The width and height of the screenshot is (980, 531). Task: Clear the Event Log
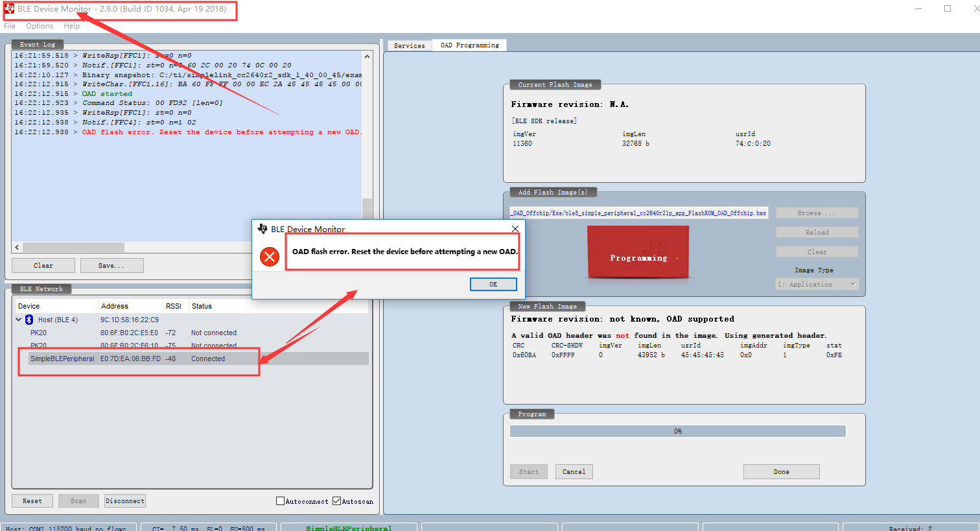tap(43, 265)
